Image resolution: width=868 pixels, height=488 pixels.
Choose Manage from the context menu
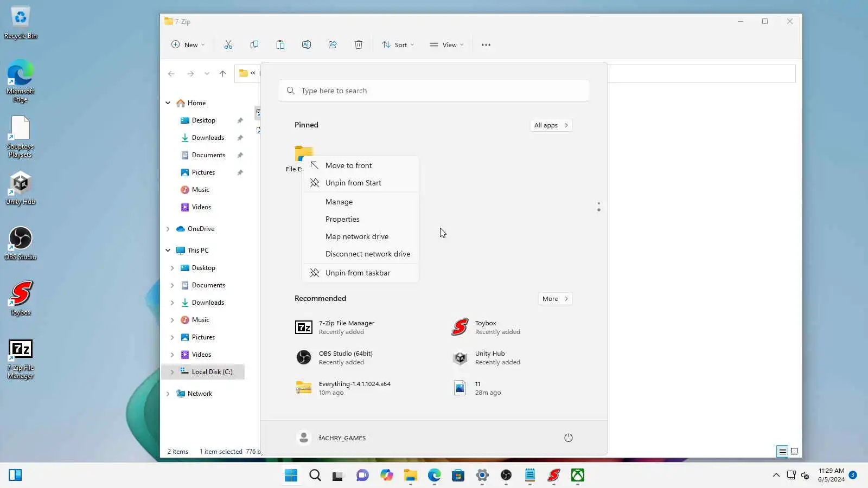click(x=360, y=202)
